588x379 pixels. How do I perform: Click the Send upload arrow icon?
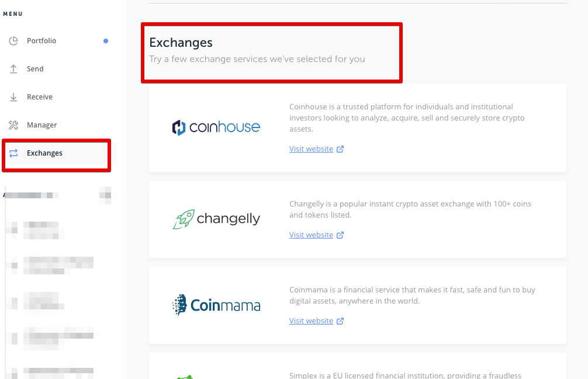click(x=14, y=69)
